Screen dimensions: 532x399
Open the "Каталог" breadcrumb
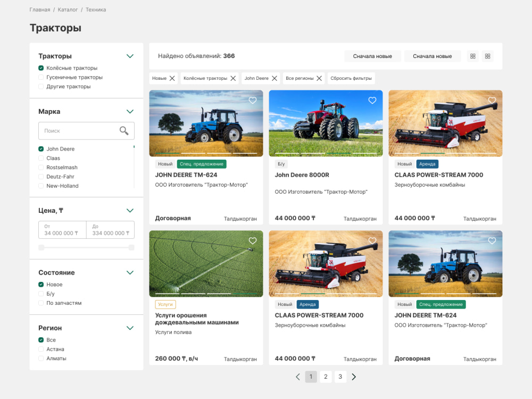tap(68, 10)
